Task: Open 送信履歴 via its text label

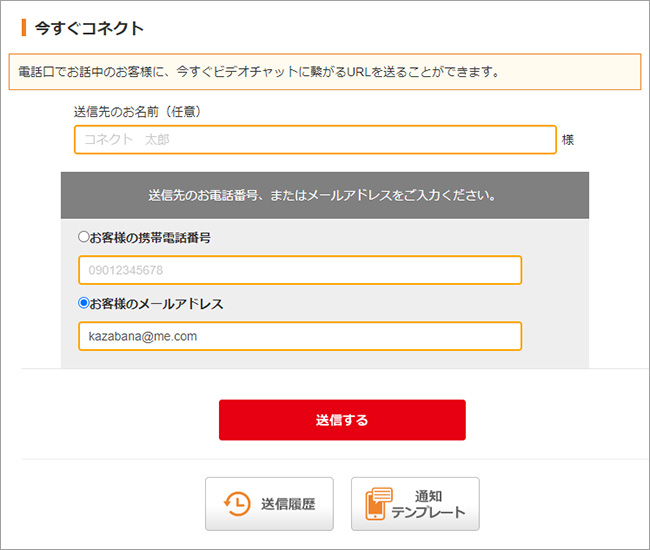Action: (x=288, y=504)
